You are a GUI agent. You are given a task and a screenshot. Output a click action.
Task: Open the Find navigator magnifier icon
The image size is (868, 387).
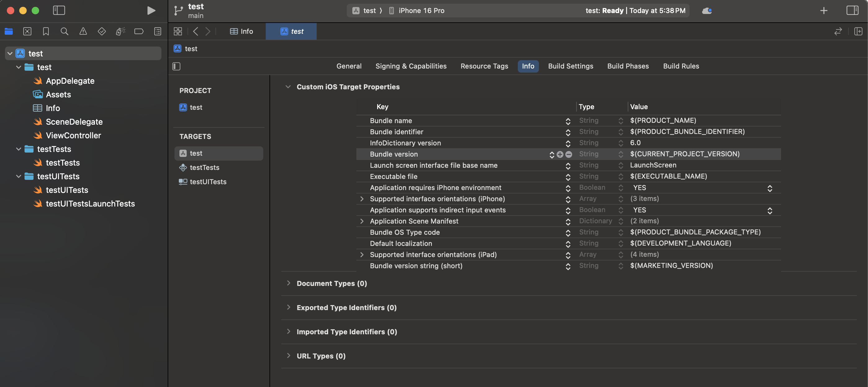click(x=64, y=31)
